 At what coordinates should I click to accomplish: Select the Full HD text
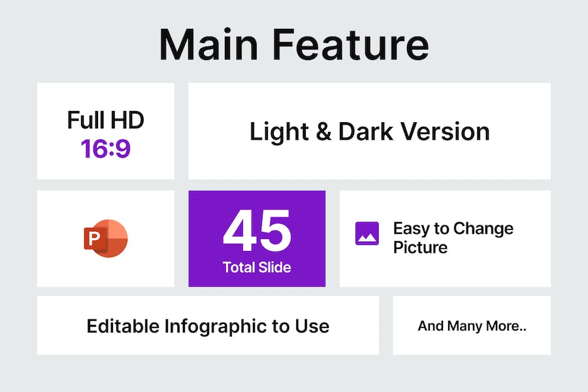[x=106, y=120]
